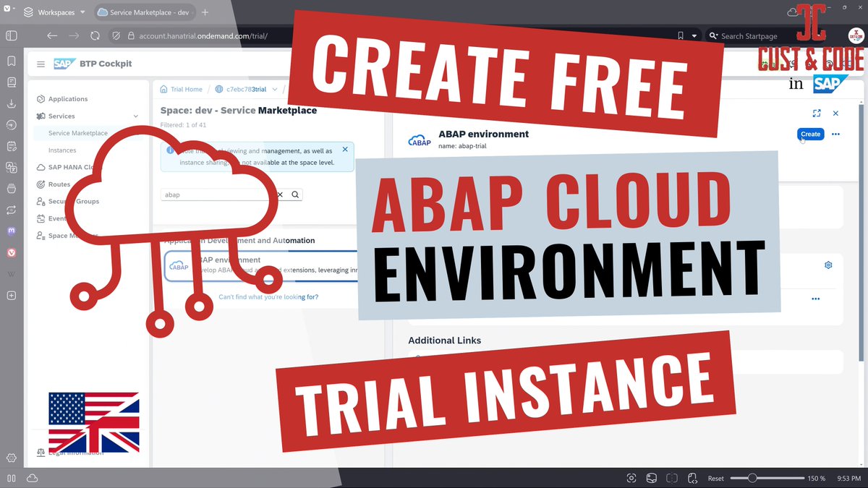Toggle the BTP Cockpit navigation hamburger menu
The height and width of the screenshot is (488, 868).
pos(41,64)
